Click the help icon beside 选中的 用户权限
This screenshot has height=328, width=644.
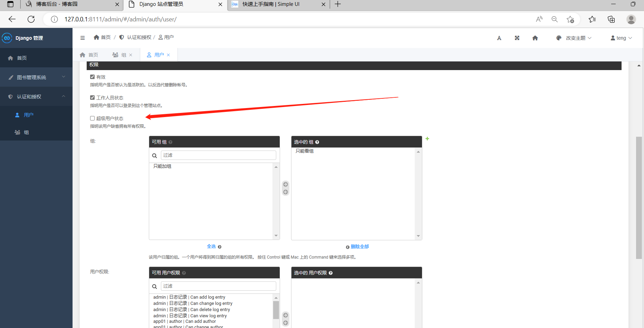click(330, 273)
